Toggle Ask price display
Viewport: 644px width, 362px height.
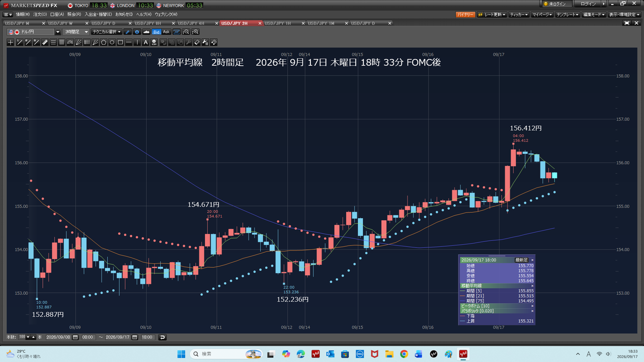click(x=167, y=32)
